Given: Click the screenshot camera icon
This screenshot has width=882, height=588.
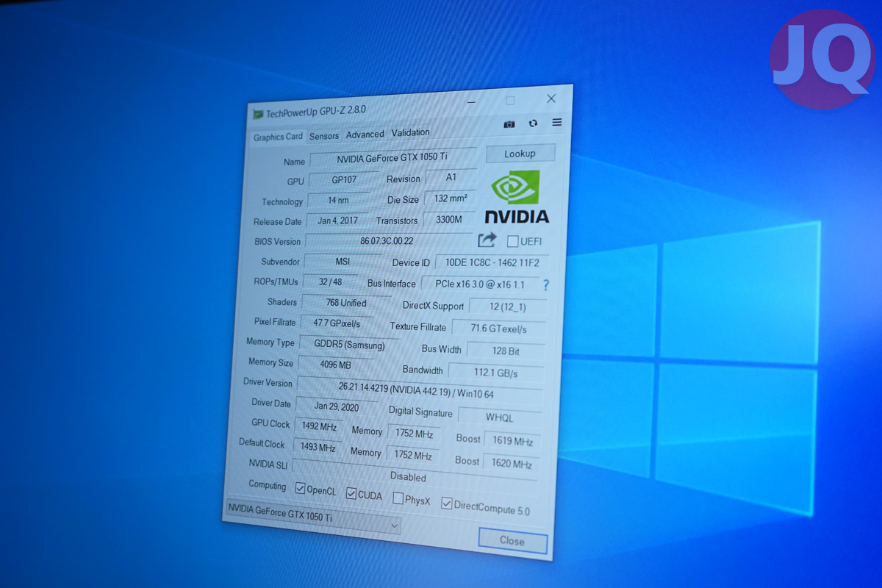Looking at the screenshot, I should [509, 124].
